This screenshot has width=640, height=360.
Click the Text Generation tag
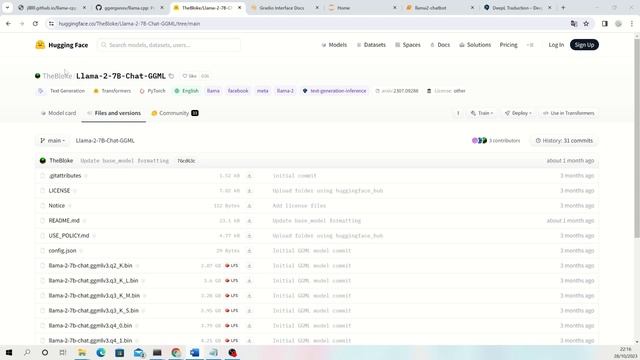(x=61, y=91)
